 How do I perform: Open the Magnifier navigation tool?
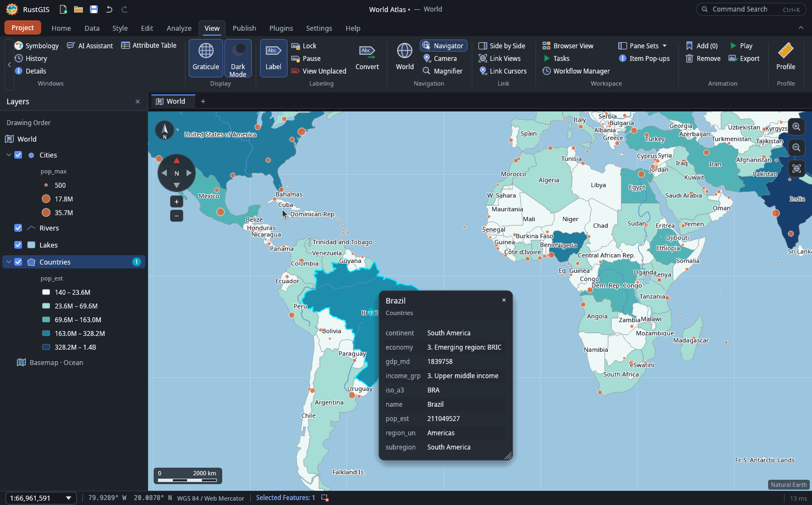point(442,71)
